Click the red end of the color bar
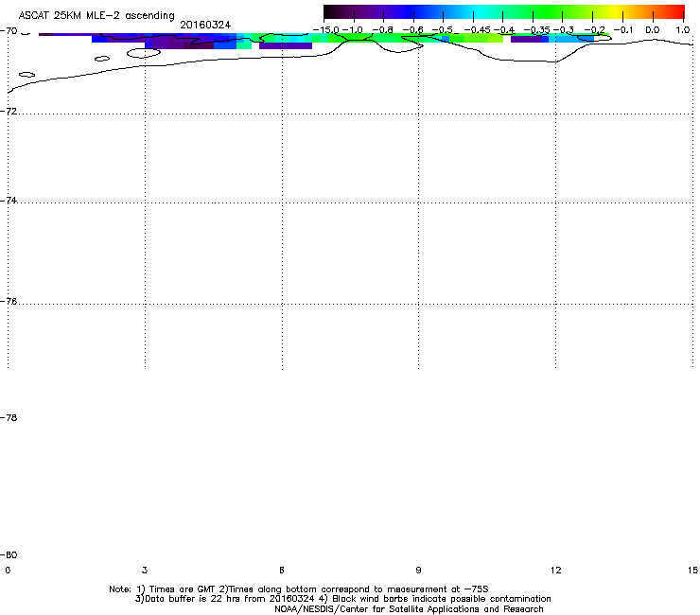Image resolution: width=700 pixels, height=615 pixels. (676, 12)
